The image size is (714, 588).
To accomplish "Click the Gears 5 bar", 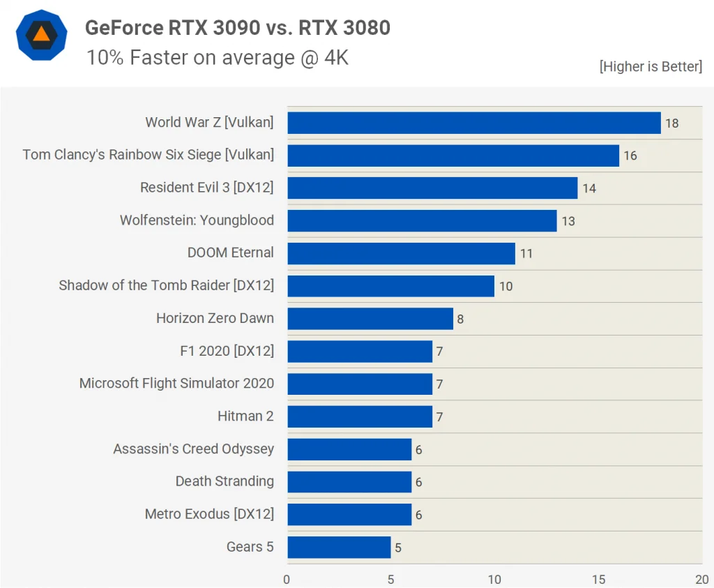I will 339,548.
